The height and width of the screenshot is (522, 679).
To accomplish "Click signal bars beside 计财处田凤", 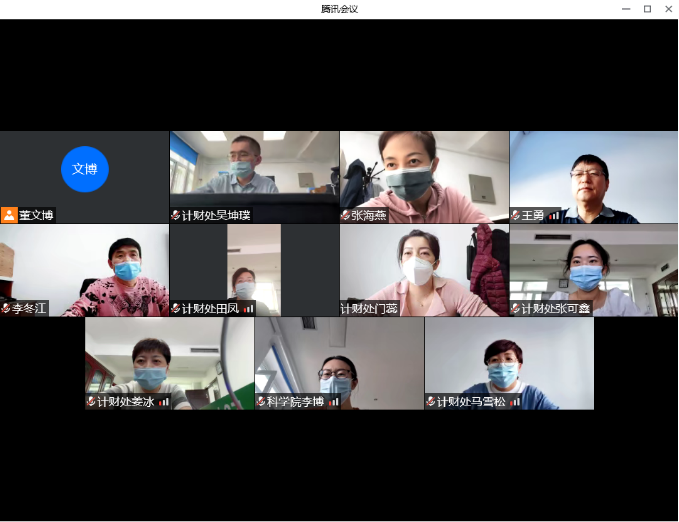I will coord(248,308).
